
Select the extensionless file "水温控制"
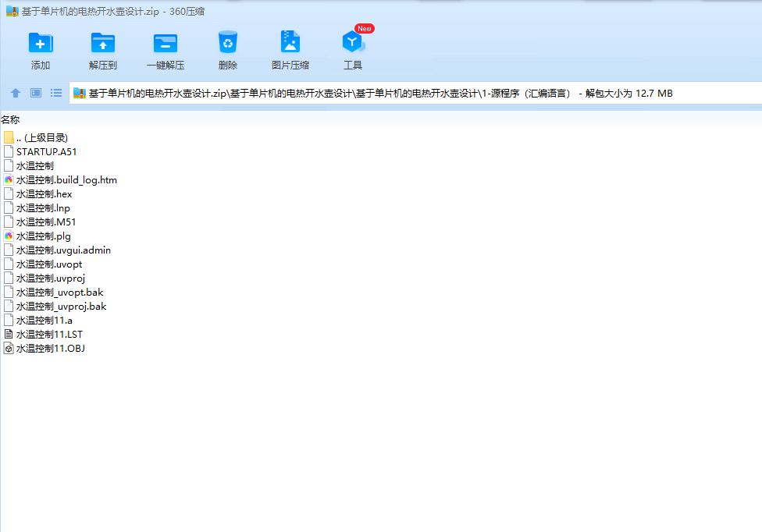(34, 165)
